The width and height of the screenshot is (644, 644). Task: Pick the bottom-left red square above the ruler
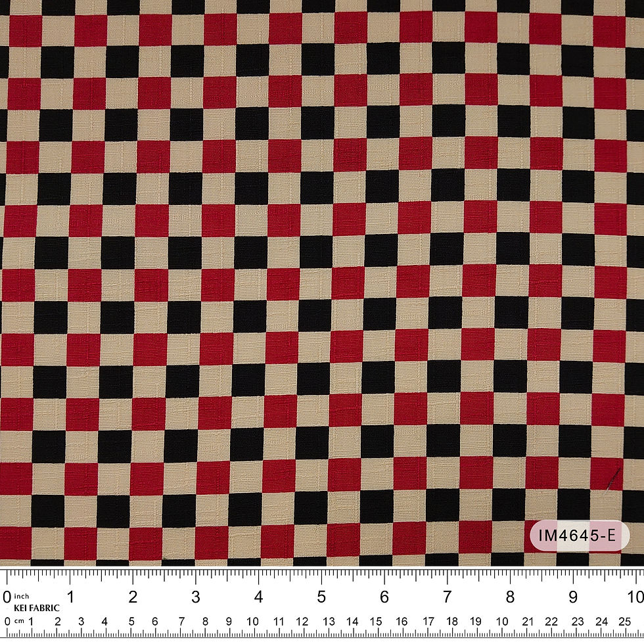tap(15, 543)
